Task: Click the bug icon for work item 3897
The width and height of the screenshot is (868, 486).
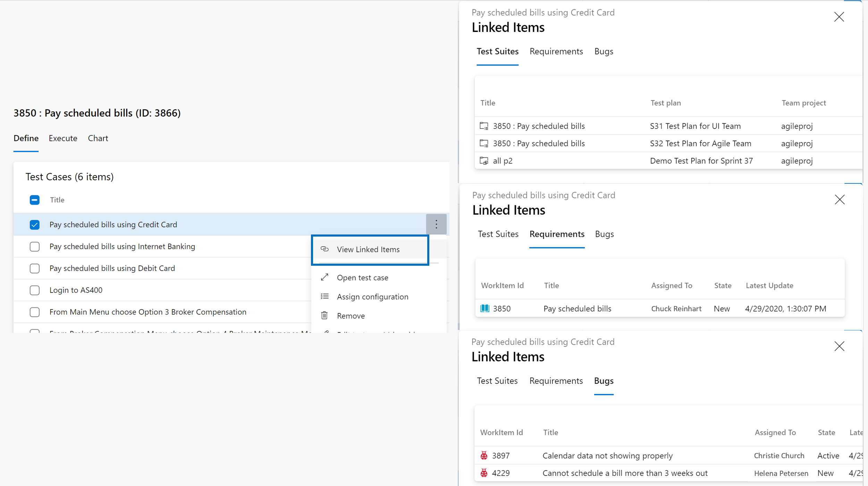Action: click(484, 455)
